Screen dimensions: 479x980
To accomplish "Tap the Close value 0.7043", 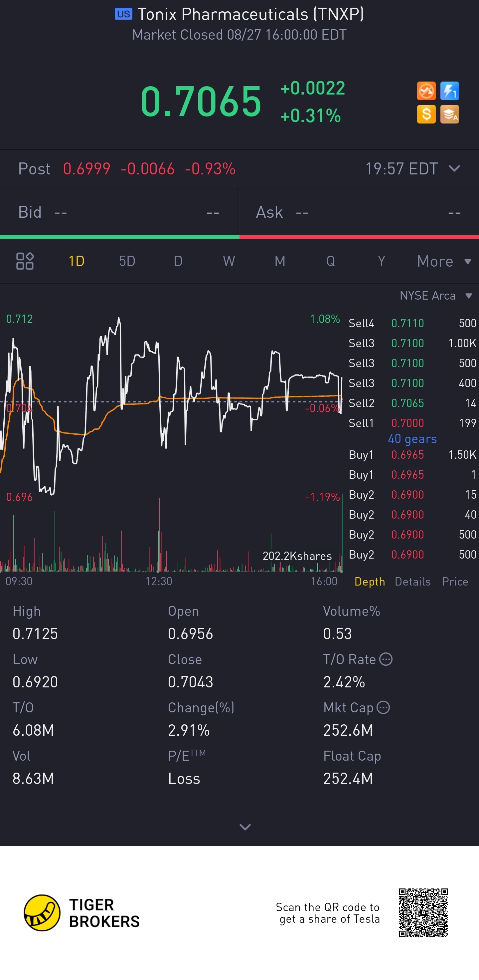I will (191, 682).
